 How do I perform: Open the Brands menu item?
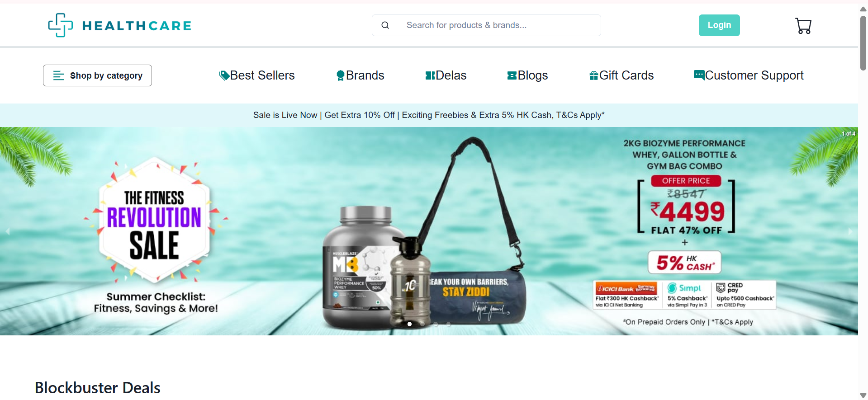click(x=360, y=75)
